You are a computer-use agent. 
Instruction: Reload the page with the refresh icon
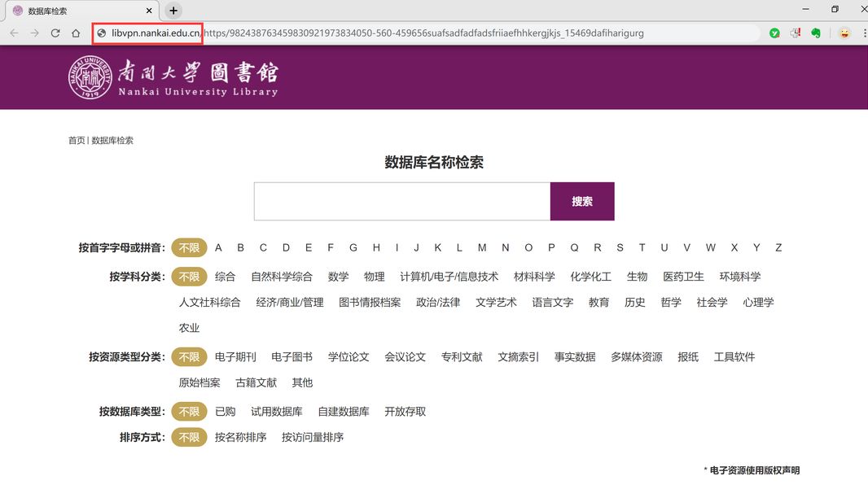point(55,33)
